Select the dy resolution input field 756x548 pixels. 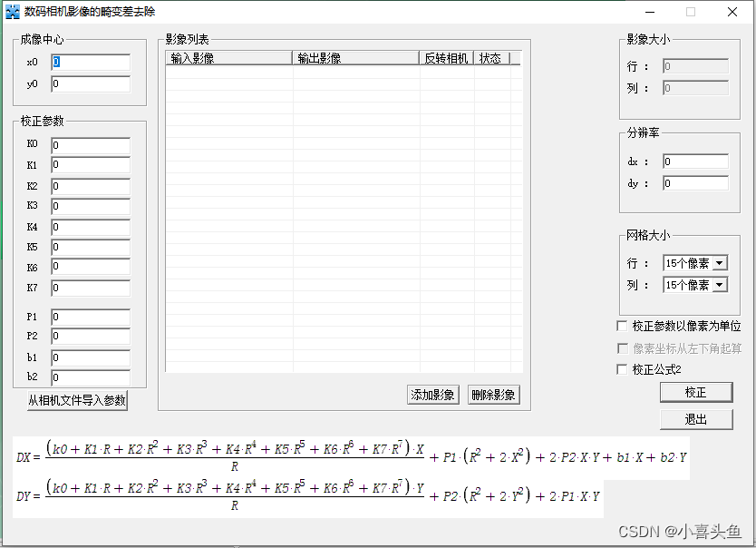tap(696, 181)
